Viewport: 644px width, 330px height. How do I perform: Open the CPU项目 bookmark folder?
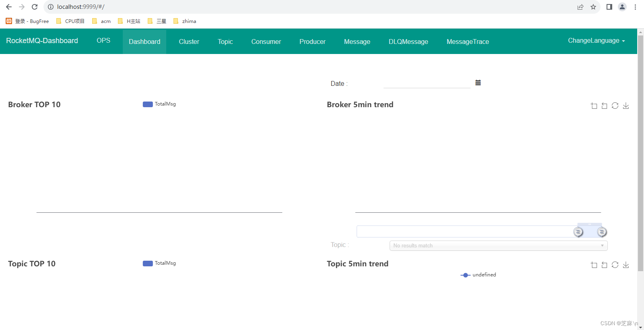[70, 21]
